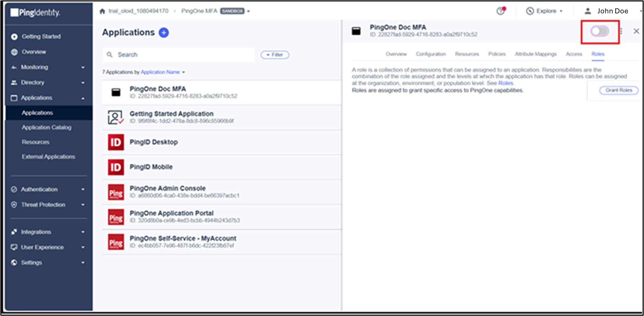Switch to the Policies tab
644x316 pixels.
point(497,54)
